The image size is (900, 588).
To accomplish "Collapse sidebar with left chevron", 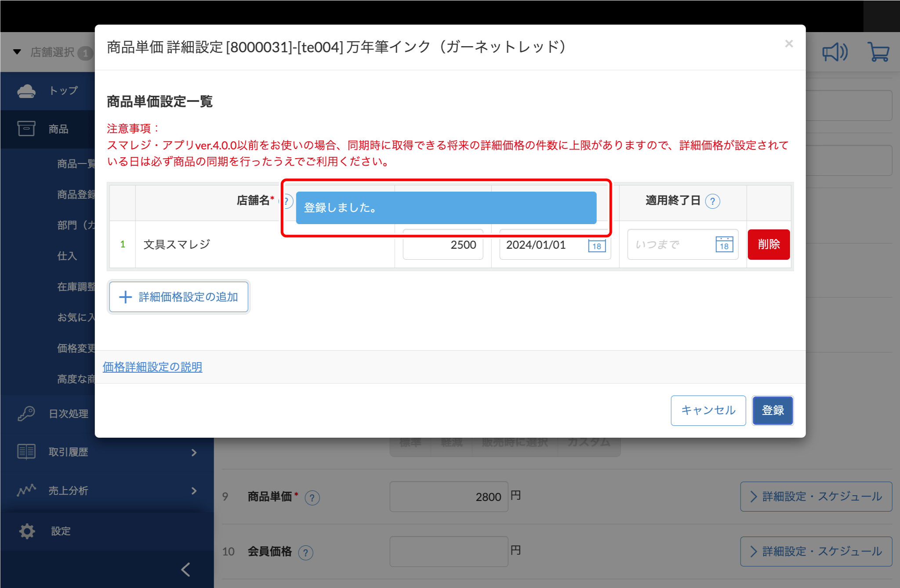I will (186, 570).
